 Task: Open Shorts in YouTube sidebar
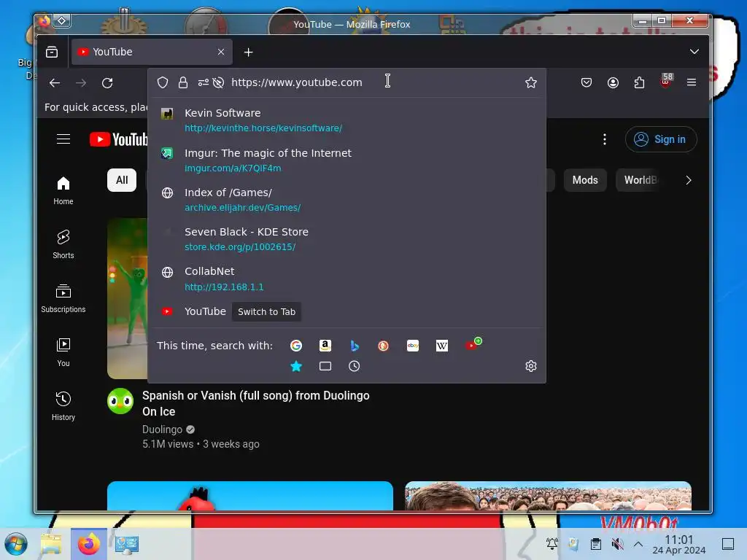(63, 244)
